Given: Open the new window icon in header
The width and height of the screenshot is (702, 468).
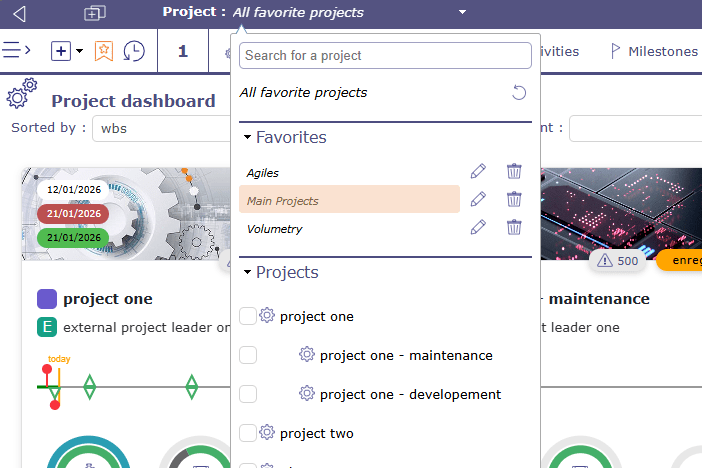Looking at the screenshot, I should click(95, 13).
